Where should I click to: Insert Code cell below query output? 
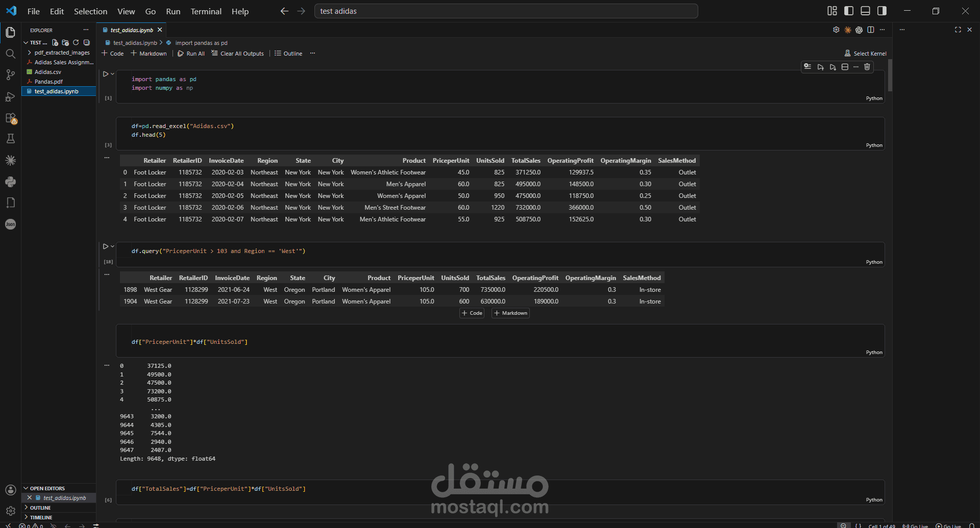tap(472, 313)
